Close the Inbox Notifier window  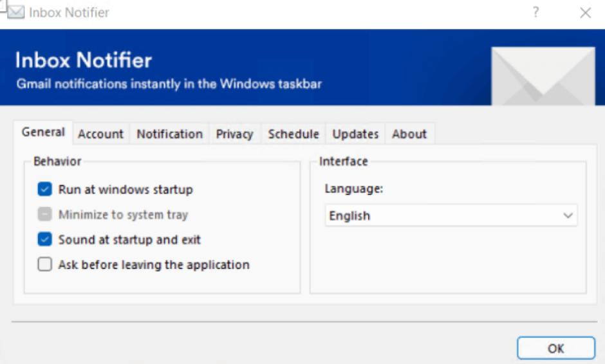tap(585, 13)
